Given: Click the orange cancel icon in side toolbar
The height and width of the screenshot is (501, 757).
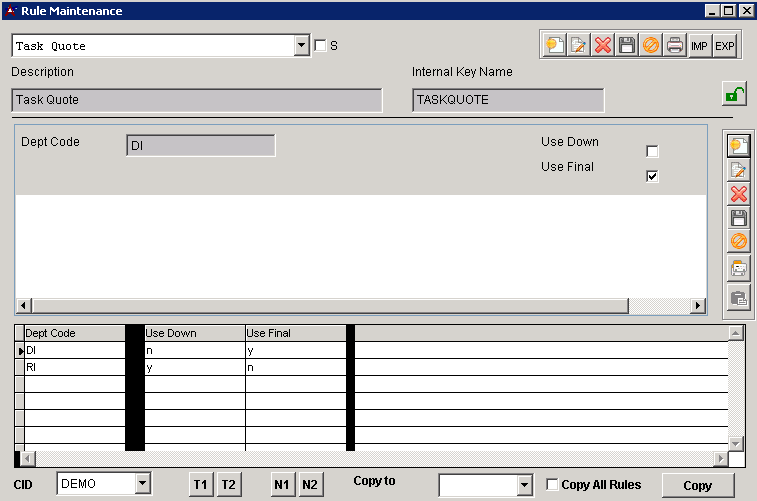Looking at the screenshot, I should (x=739, y=242).
